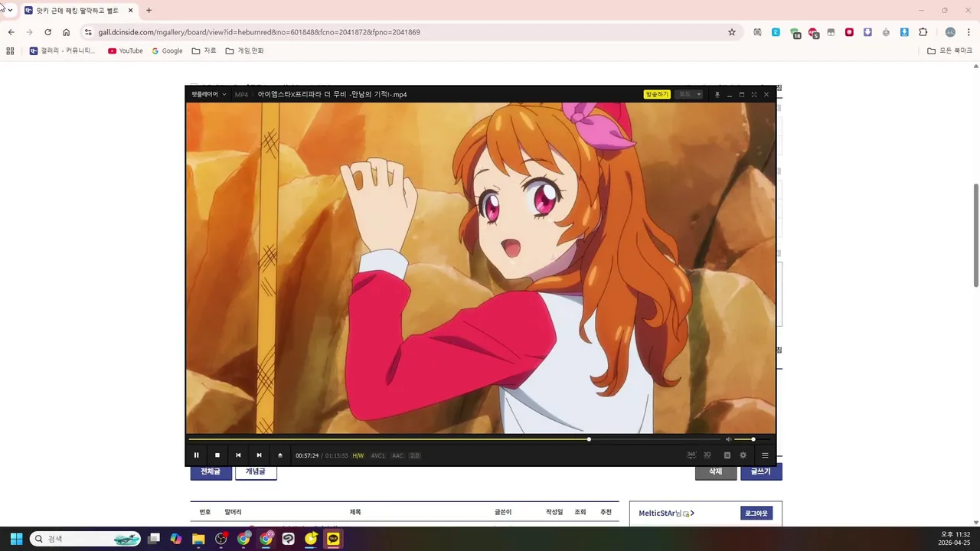Image resolution: width=980 pixels, height=551 pixels.
Task: Click the 전체글 all posts button
Action: click(x=211, y=471)
